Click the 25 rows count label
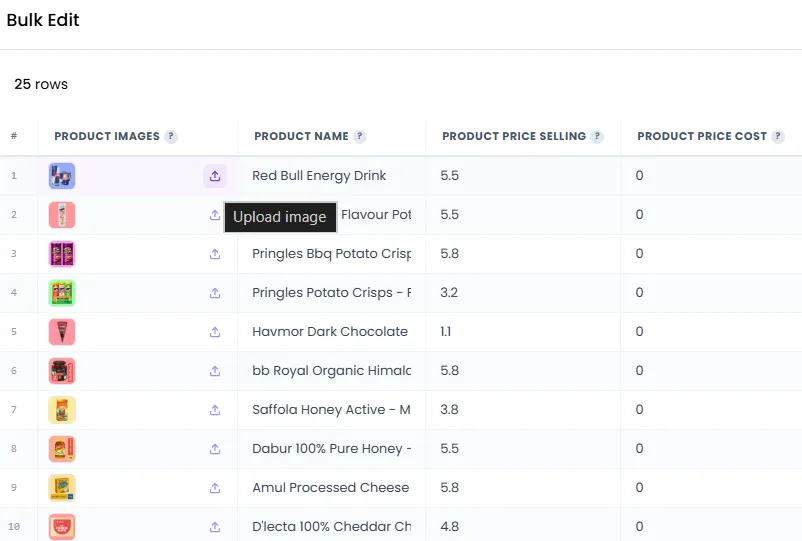Screen dimensions: 802x541 pos(41,84)
